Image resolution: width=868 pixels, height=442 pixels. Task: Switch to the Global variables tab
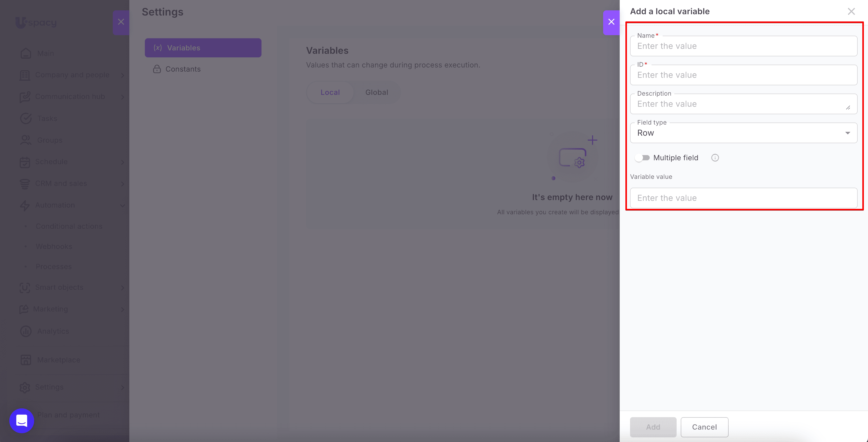coord(377,93)
